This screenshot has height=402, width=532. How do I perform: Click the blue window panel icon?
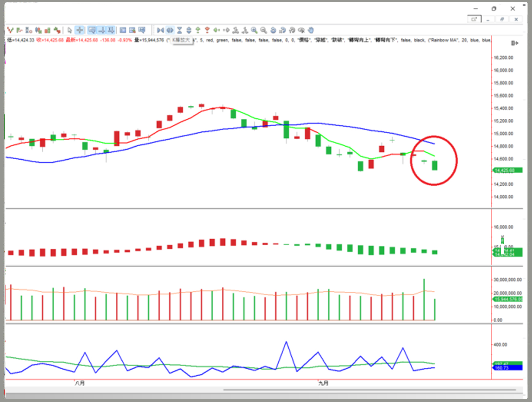[123, 30]
